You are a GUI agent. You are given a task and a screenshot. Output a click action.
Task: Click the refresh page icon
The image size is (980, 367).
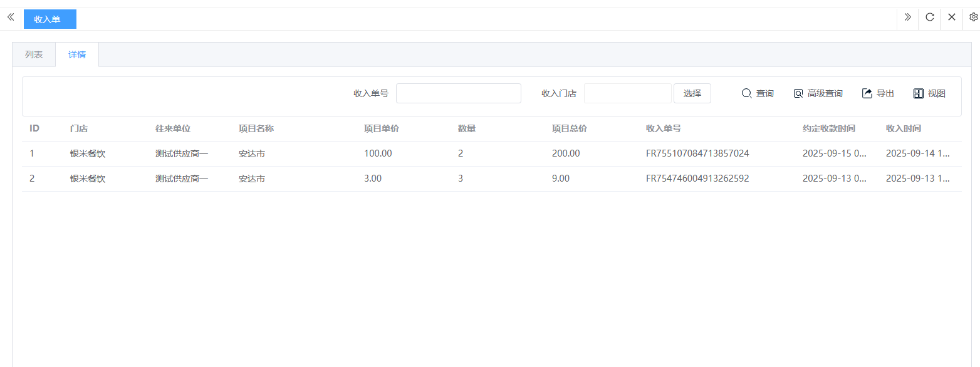click(x=930, y=18)
